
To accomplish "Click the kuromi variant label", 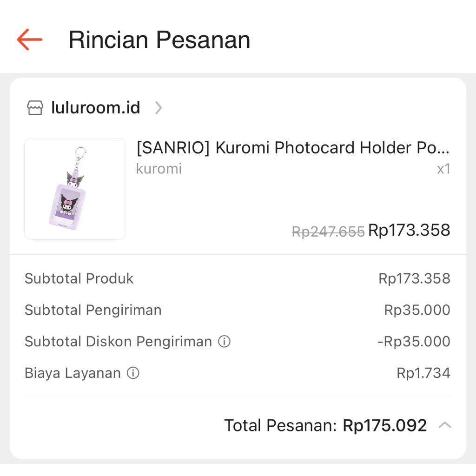I will (x=159, y=169).
